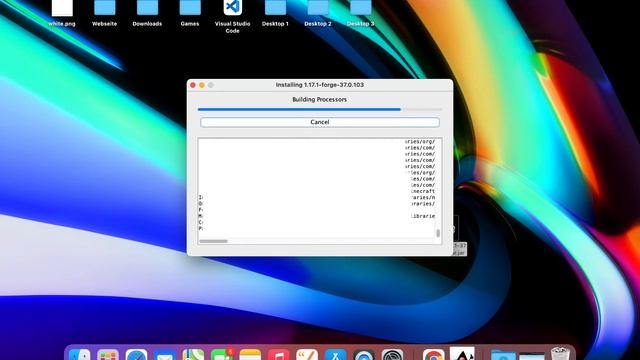
Task: Open Safari from the dock
Action: (136, 355)
